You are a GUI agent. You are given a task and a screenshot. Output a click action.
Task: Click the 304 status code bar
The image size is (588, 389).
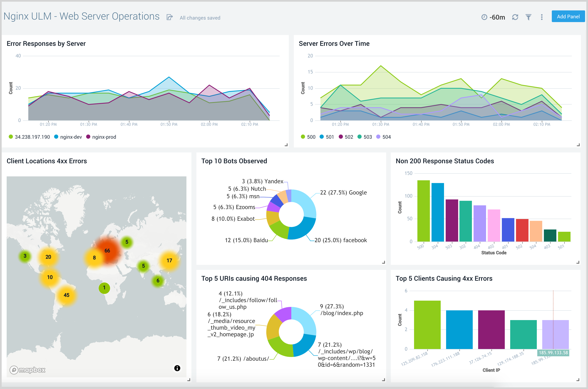[x=438, y=212]
